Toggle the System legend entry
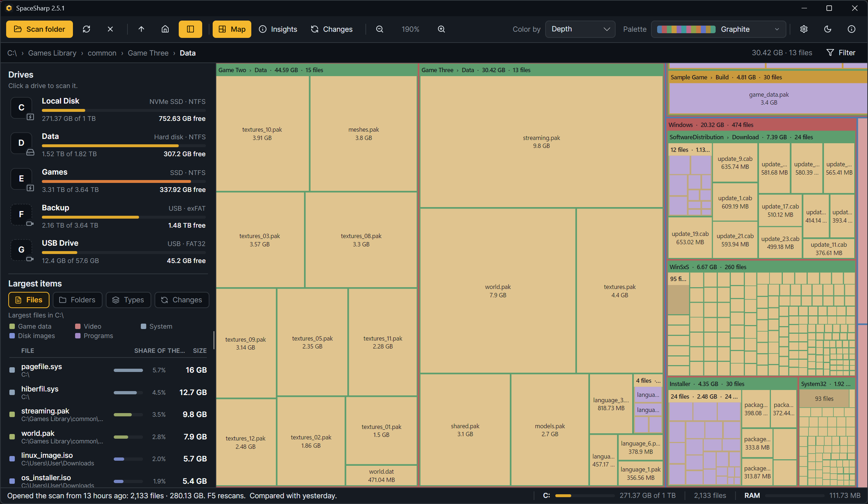868x504 pixels. pyautogui.click(x=156, y=326)
